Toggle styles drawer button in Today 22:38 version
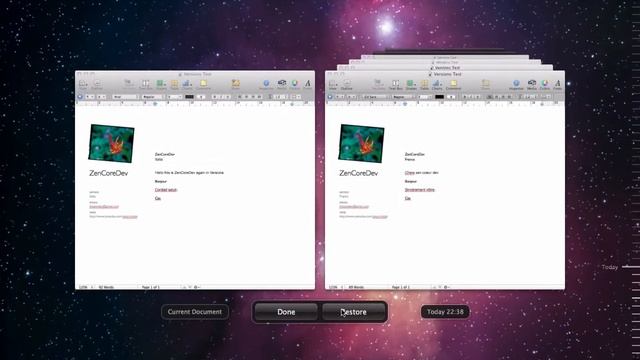 pyautogui.click(x=330, y=97)
